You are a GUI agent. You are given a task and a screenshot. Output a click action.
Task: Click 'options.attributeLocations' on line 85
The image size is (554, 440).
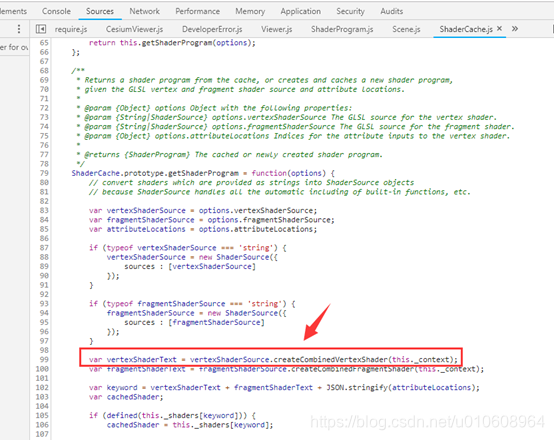point(256,229)
